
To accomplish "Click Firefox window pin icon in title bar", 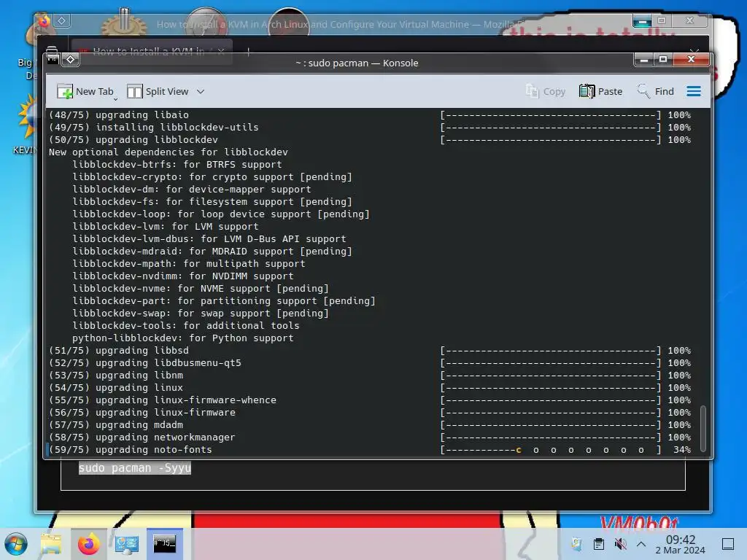I will coord(61,20).
